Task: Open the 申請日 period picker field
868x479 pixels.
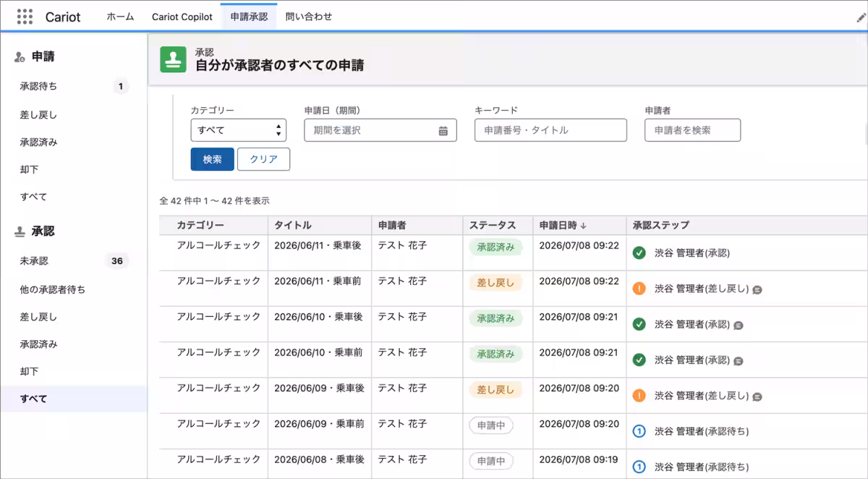Action: click(x=380, y=130)
